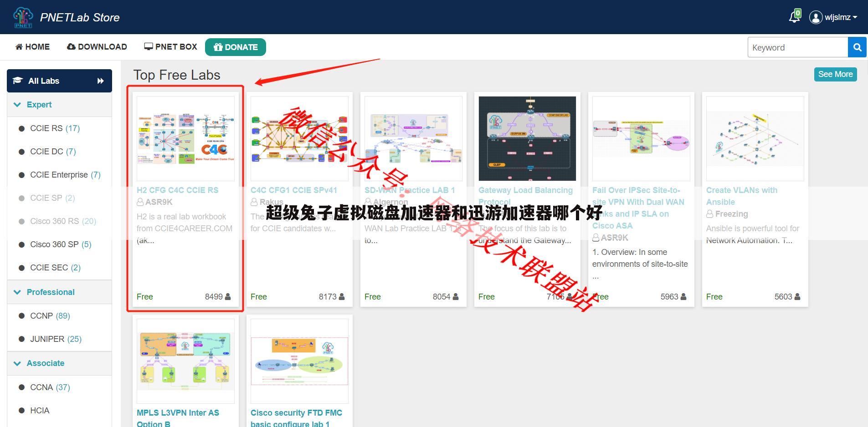Click the C4C CFG1 CCIE SPv41 title link
The height and width of the screenshot is (427, 868).
(294, 190)
